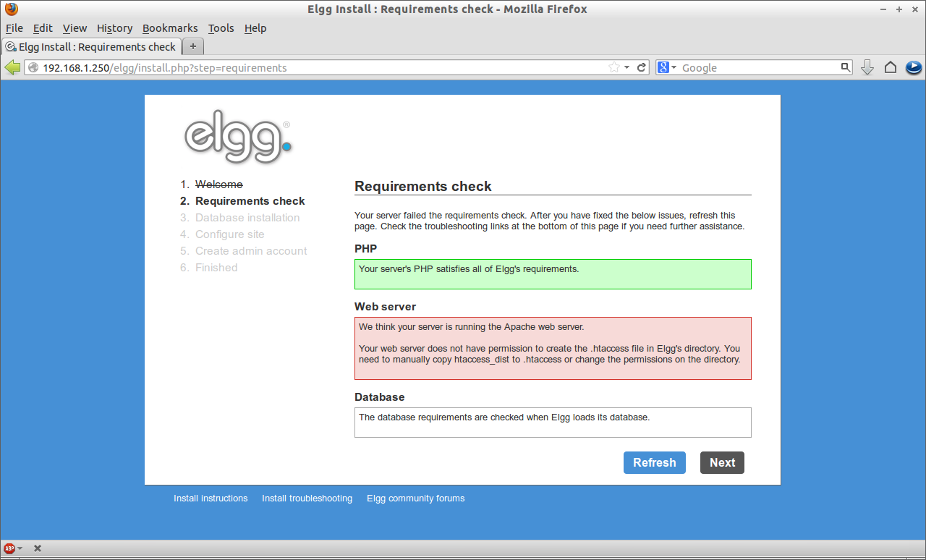Click the red Apache web server message
The height and width of the screenshot is (560, 926).
553,348
